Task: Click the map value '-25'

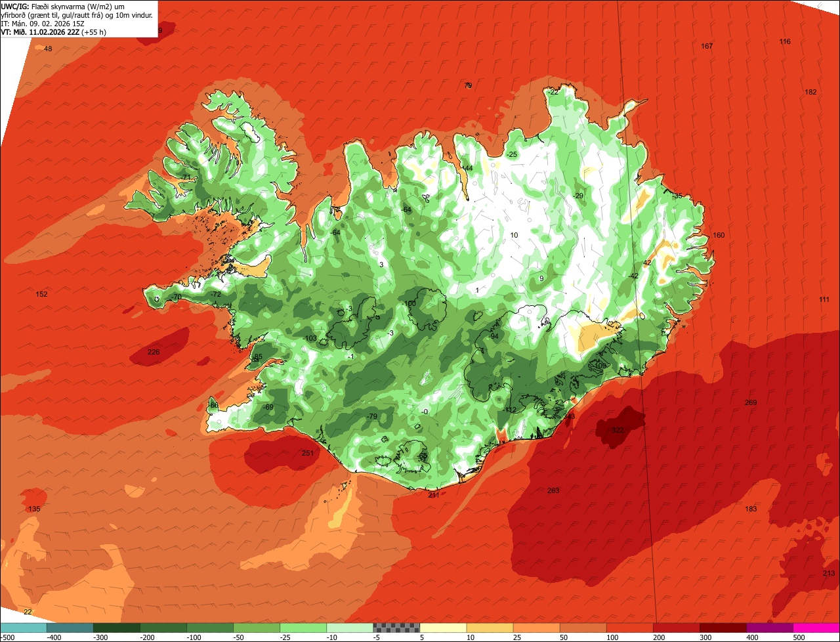Action: coord(511,154)
